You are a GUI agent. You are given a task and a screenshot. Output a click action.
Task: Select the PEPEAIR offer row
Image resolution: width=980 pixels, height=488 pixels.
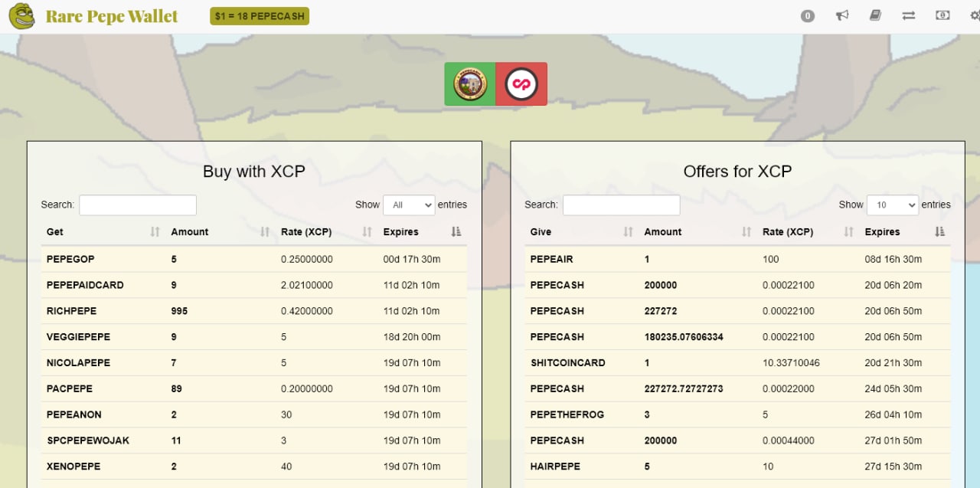click(x=738, y=259)
